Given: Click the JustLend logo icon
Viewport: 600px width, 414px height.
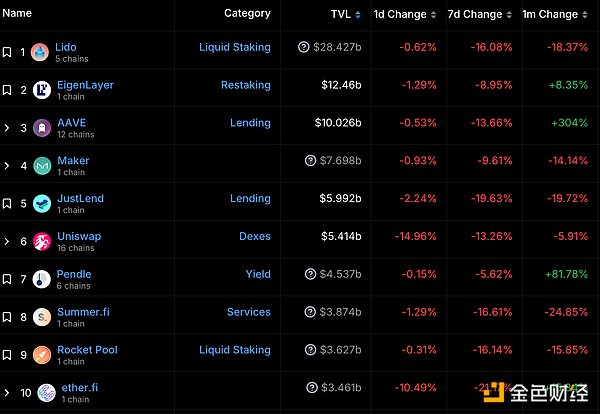Looking at the screenshot, I should tap(41, 204).
